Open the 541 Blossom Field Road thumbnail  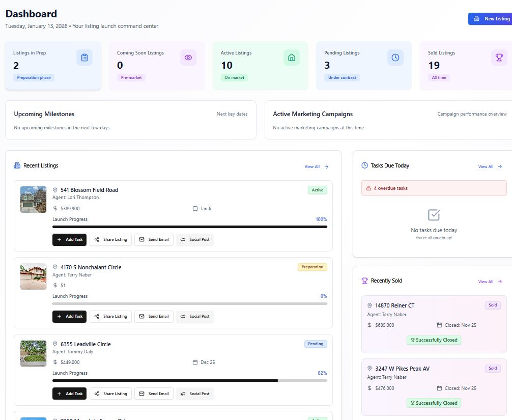(33, 199)
